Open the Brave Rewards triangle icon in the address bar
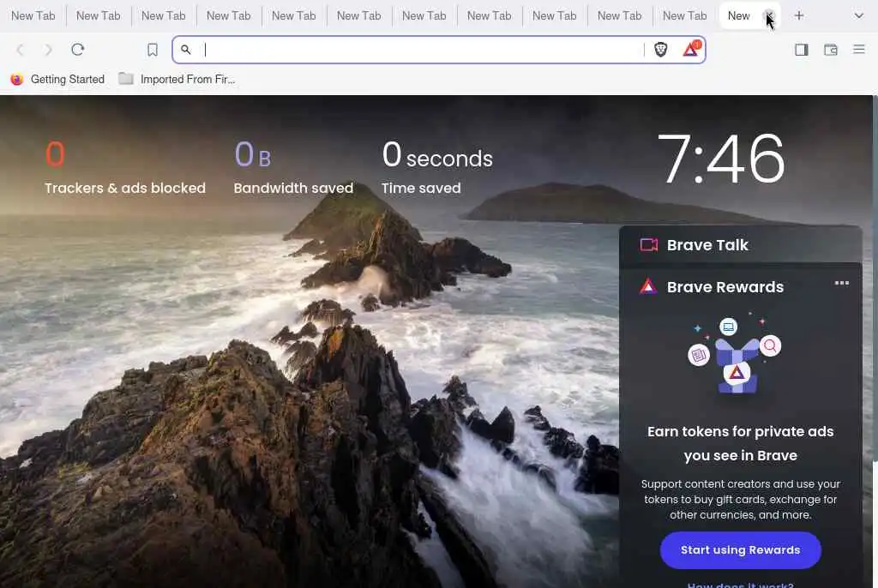Screen dimensions: 878x588 coord(691,49)
